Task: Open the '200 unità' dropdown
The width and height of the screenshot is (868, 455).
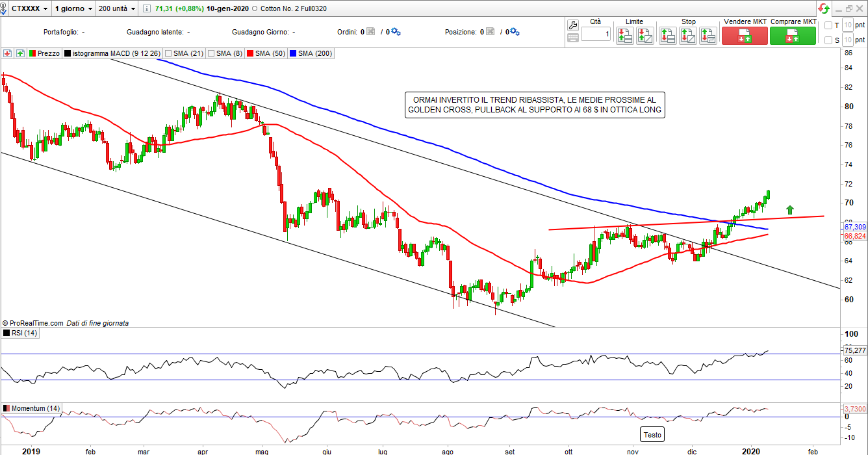Action: (117, 9)
